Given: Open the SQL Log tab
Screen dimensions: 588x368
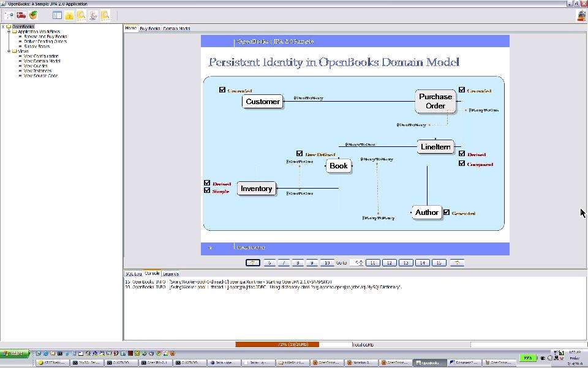Looking at the screenshot, I should pos(132,273).
